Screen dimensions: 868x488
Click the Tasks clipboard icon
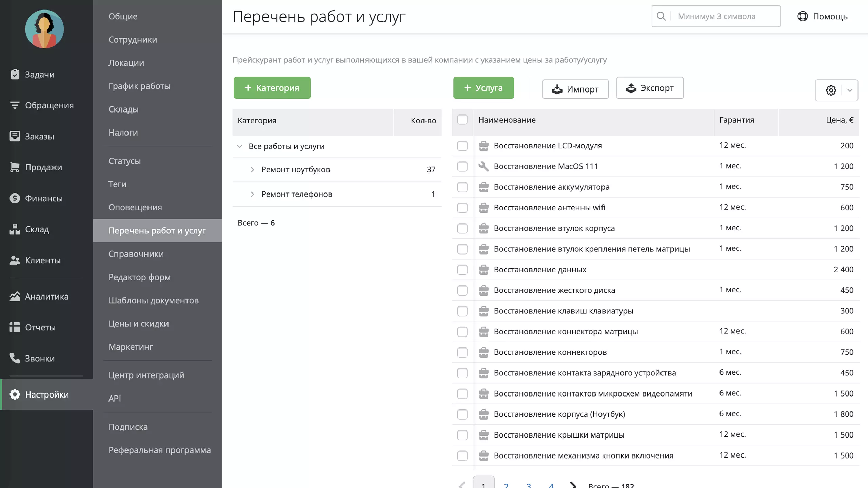15,74
